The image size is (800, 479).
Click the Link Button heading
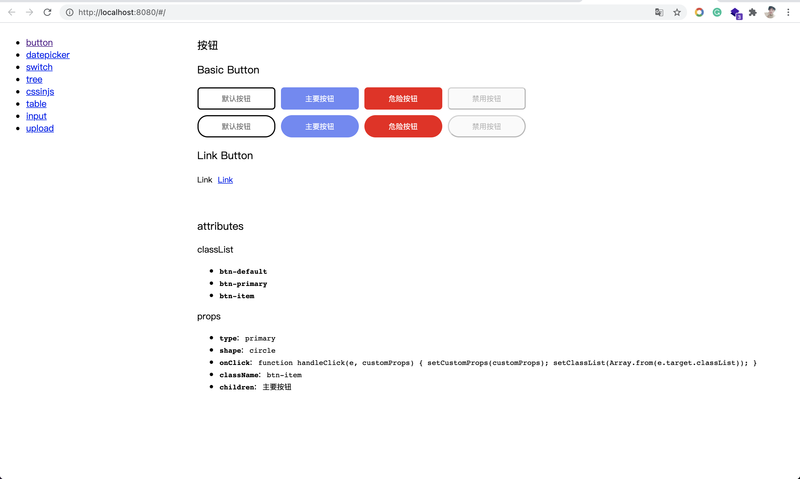tap(225, 156)
